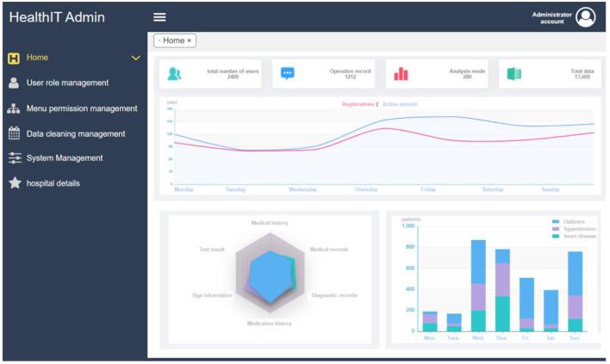Collapse the Home menu chevron
Screen dimensions: 610x364
135,59
